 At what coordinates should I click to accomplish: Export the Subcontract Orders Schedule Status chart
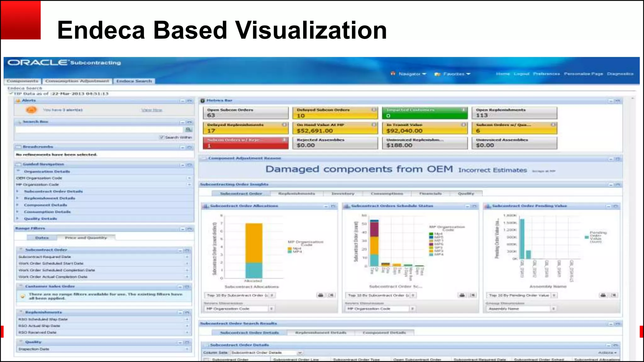[472, 295]
